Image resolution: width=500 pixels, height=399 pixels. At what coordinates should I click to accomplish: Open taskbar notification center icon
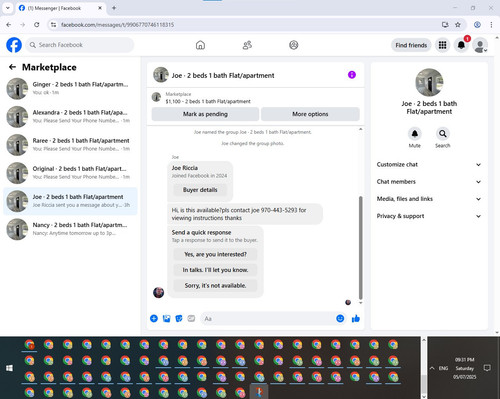[487, 368]
